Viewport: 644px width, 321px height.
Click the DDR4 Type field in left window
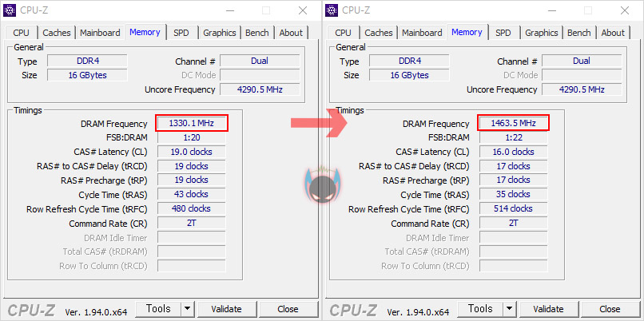(x=87, y=61)
